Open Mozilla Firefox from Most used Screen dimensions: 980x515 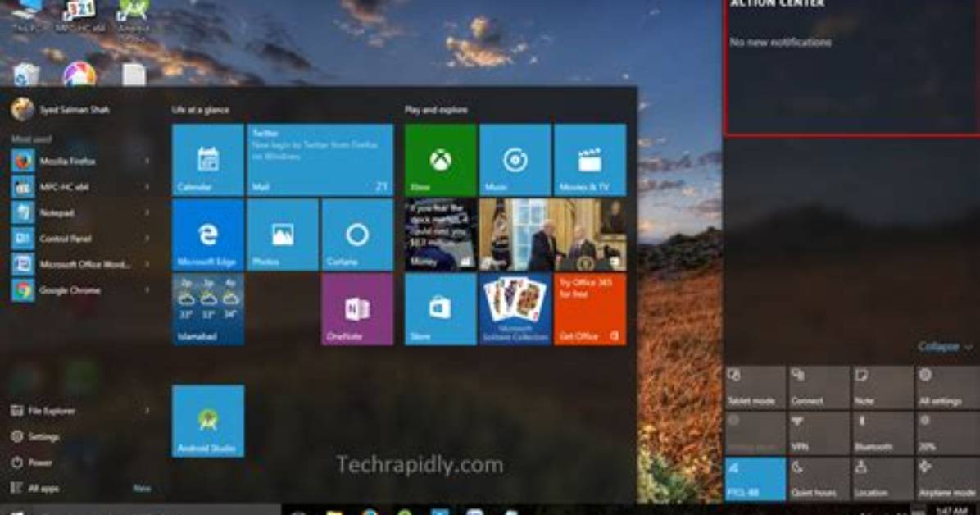[81, 161]
